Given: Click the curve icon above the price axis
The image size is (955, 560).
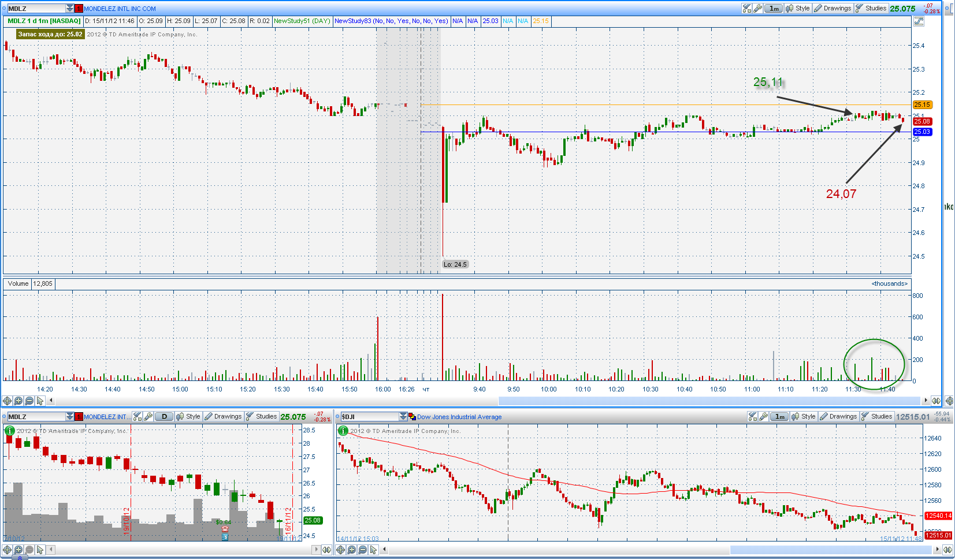Looking at the screenshot, I should tap(919, 21).
